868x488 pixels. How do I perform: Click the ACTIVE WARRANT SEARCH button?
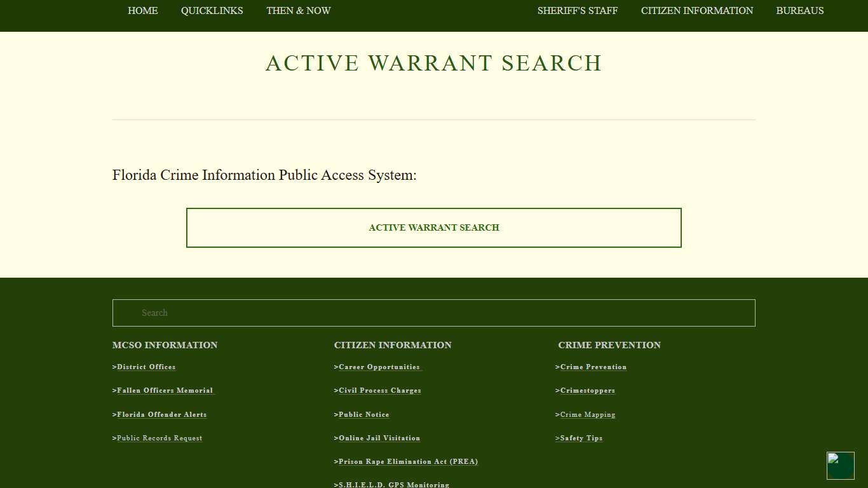click(x=434, y=227)
